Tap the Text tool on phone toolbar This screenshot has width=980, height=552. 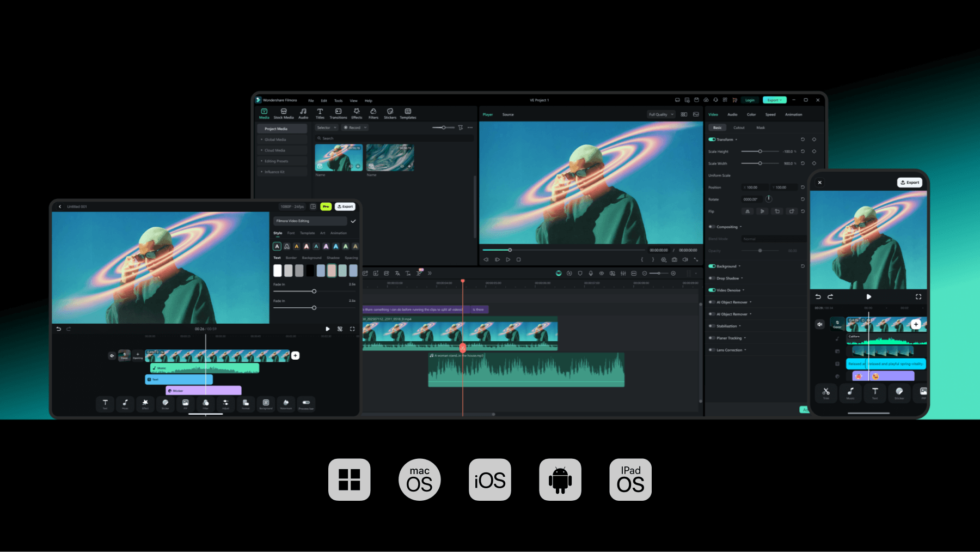875,393
